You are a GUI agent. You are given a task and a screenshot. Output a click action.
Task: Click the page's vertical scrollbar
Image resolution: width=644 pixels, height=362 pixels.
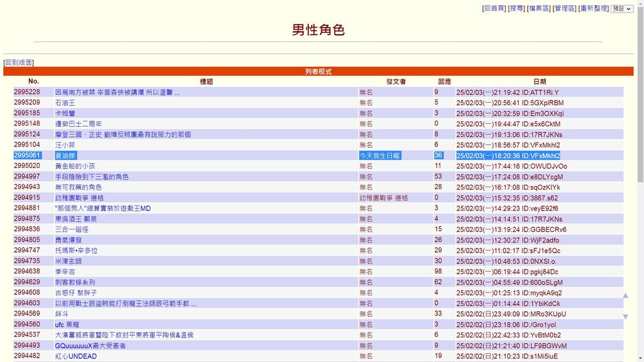(x=640, y=189)
